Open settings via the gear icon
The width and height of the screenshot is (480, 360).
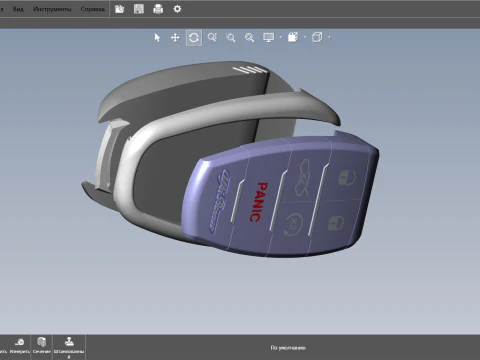click(x=177, y=9)
